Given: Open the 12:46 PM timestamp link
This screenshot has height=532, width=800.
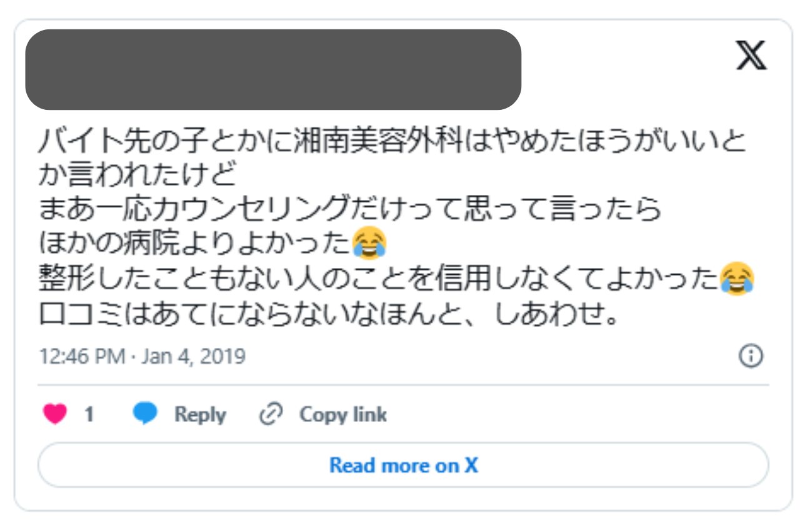Looking at the screenshot, I should (x=82, y=357).
